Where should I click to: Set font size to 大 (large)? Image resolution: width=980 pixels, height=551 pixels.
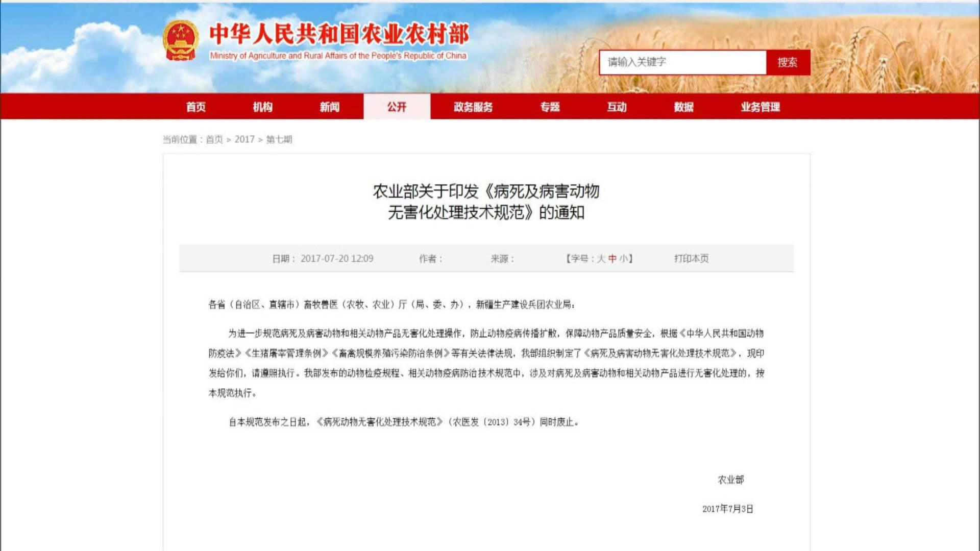click(601, 259)
